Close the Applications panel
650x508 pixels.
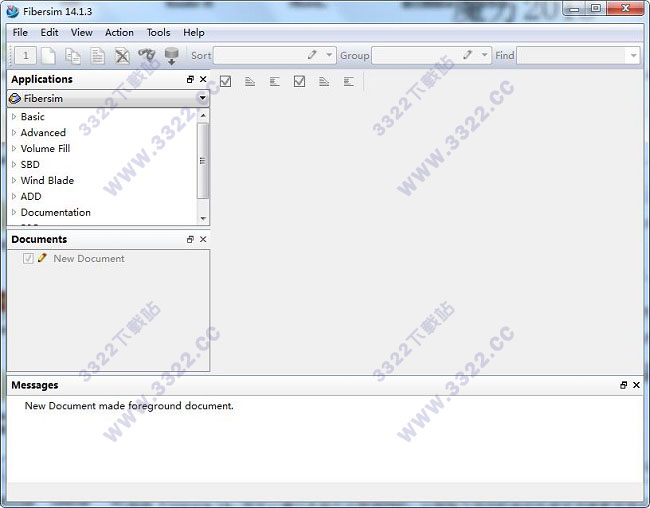[203, 79]
